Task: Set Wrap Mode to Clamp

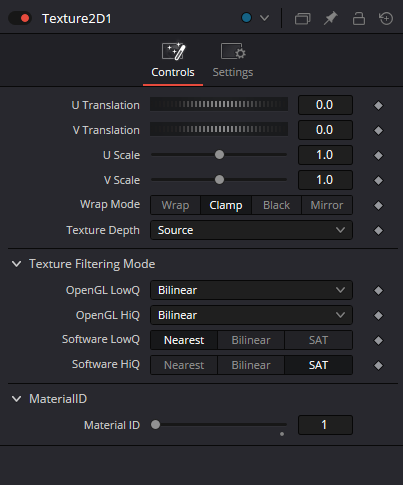Action: 226,205
